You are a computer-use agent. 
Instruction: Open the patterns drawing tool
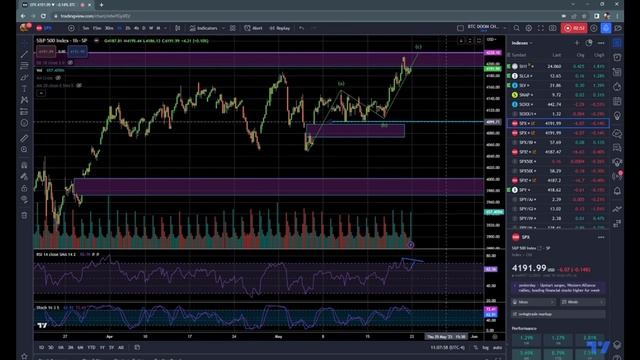click(x=24, y=100)
